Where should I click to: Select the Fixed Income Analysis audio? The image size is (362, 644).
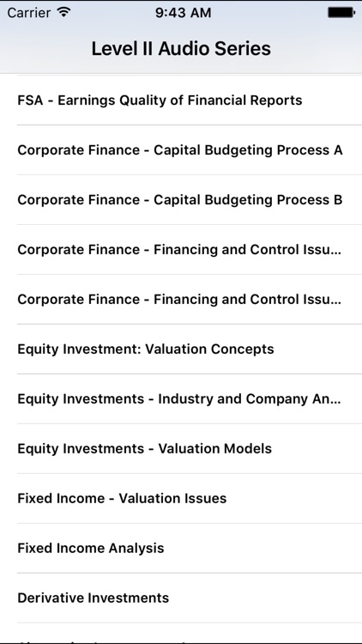(x=181, y=548)
